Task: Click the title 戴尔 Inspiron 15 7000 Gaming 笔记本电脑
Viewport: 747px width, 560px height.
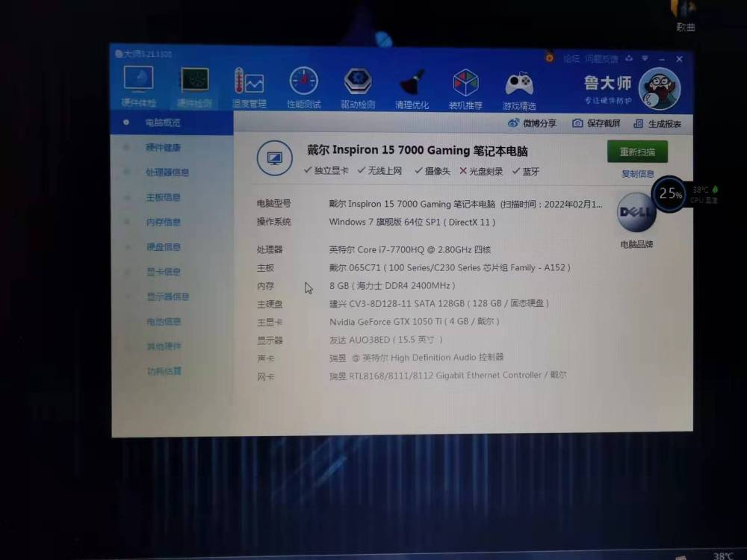Action: click(418, 151)
